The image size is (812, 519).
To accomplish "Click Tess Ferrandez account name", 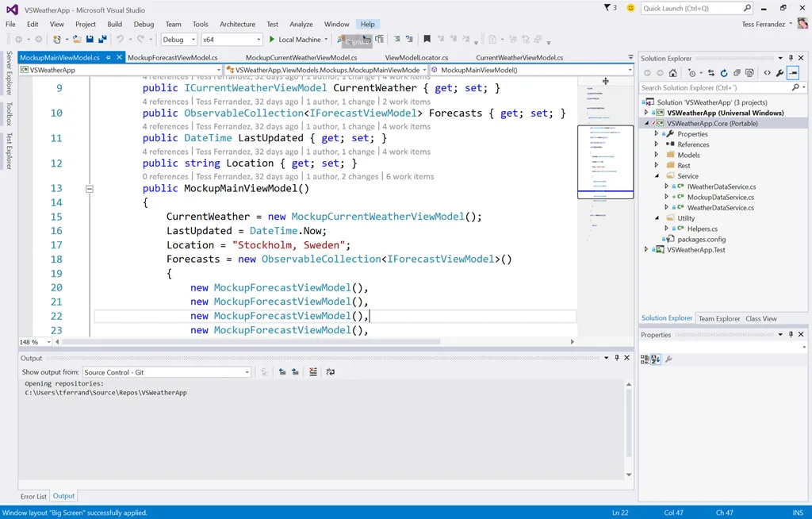I will click(x=763, y=24).
